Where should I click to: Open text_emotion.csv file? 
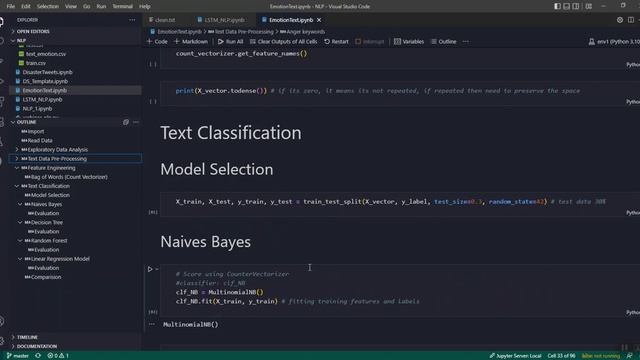pyautogui.click(x=46, y=54)
